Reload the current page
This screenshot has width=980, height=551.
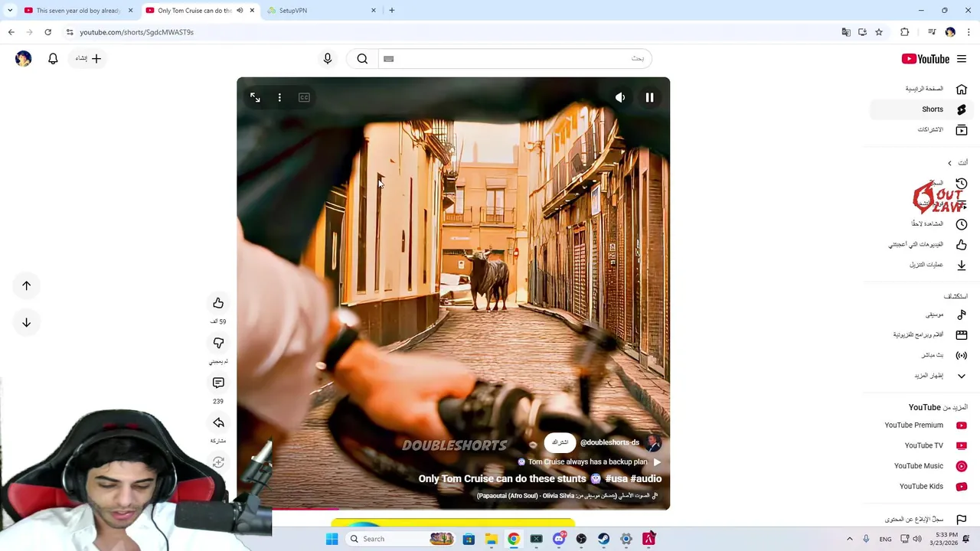pyautogui.click(x=47, y=32)
